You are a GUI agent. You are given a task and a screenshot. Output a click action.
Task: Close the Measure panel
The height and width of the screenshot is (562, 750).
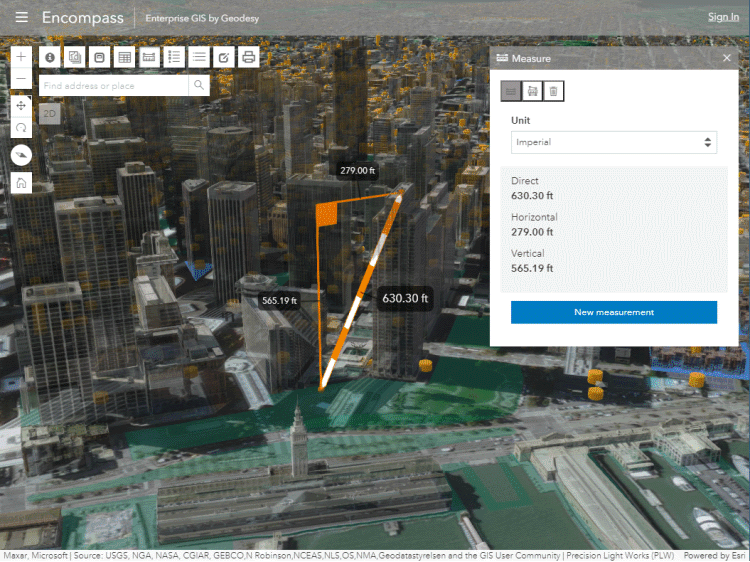727,58
